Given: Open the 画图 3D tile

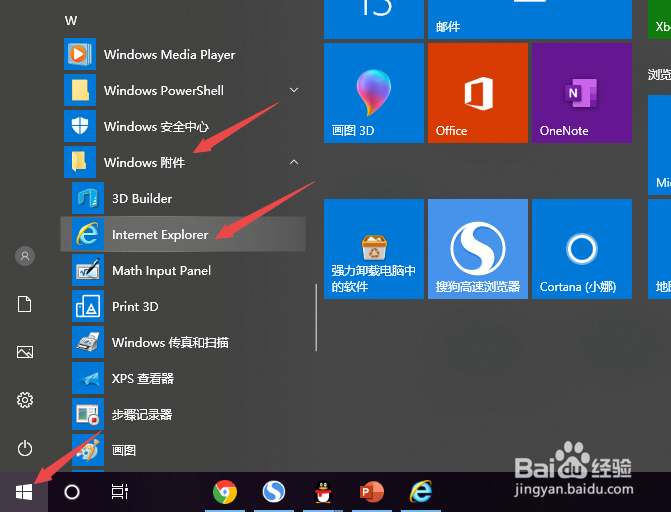Looking at the screenshot, I should click(x=374, y=93).
